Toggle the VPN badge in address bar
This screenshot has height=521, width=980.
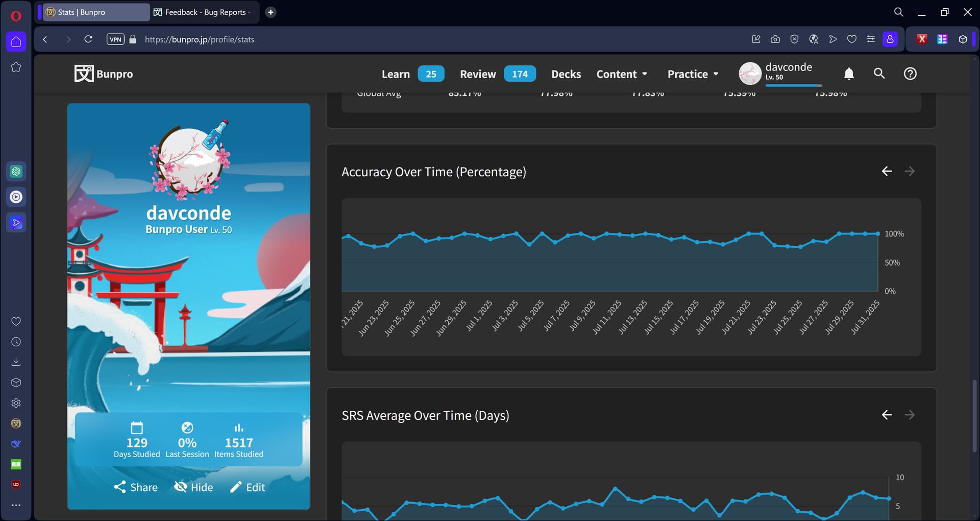115,39
